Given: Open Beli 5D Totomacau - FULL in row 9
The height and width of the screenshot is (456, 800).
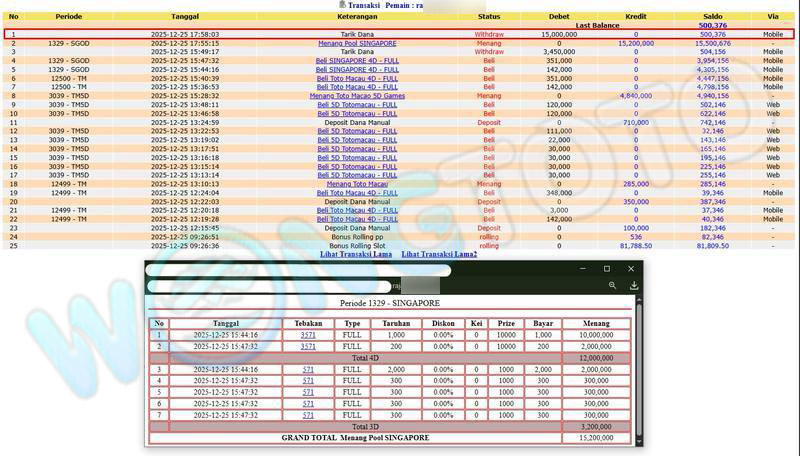Looking at the screenshot, I should pyautogui.click(x=357, y=105).
